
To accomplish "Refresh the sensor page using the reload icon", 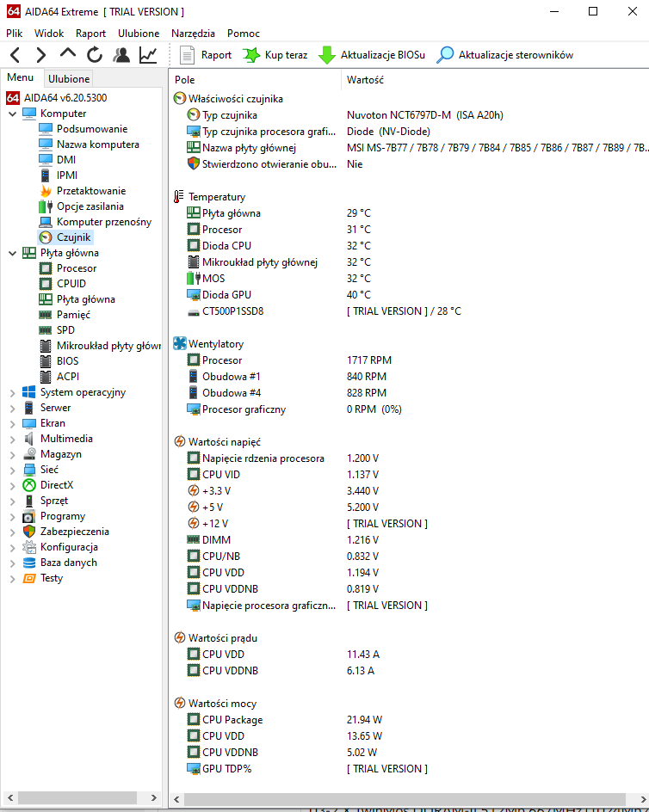I will point(95,54).
